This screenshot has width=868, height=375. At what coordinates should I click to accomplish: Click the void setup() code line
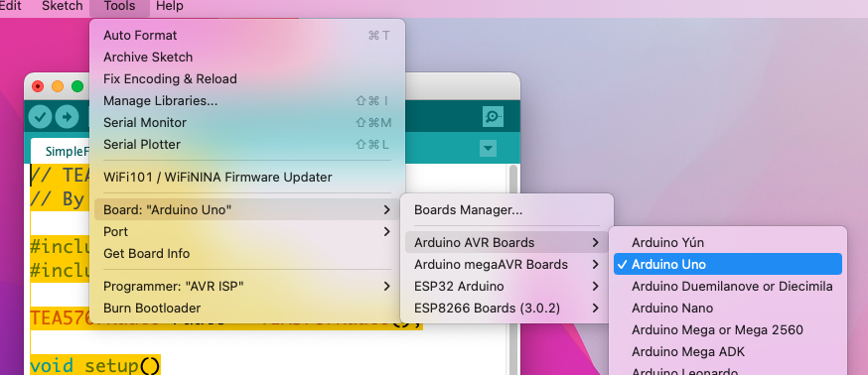[x=94, y=365]
